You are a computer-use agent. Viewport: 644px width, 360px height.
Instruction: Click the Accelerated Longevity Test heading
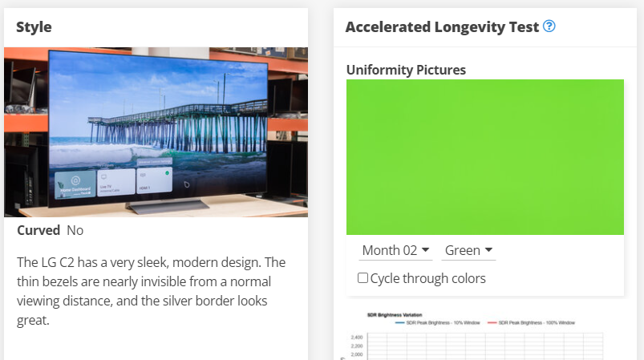coord(442,27)
